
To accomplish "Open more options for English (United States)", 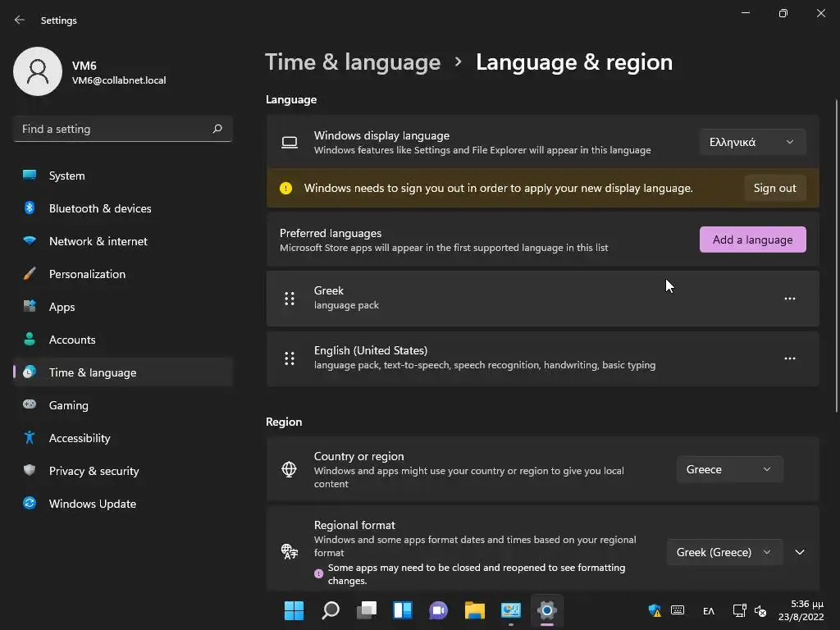I will [790, 358].
